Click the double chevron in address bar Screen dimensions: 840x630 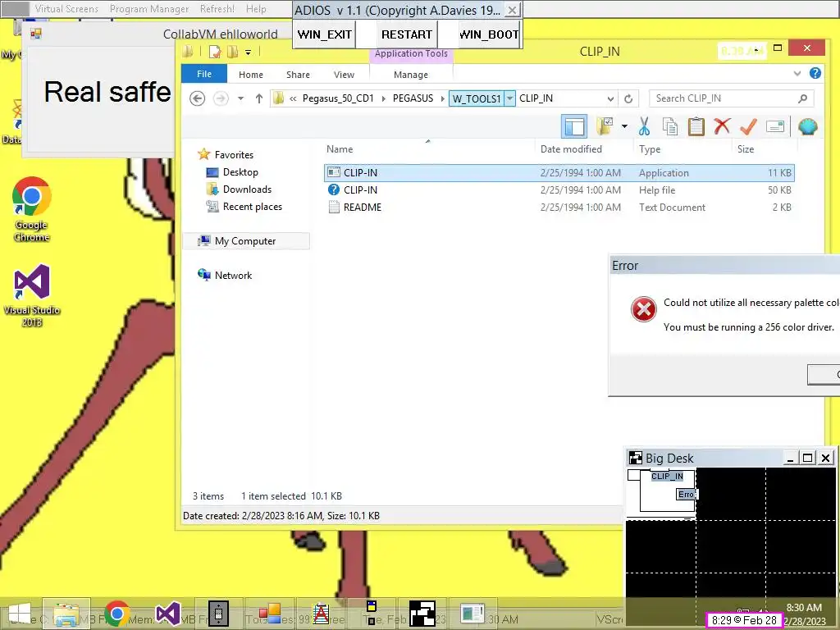point(293,98)
